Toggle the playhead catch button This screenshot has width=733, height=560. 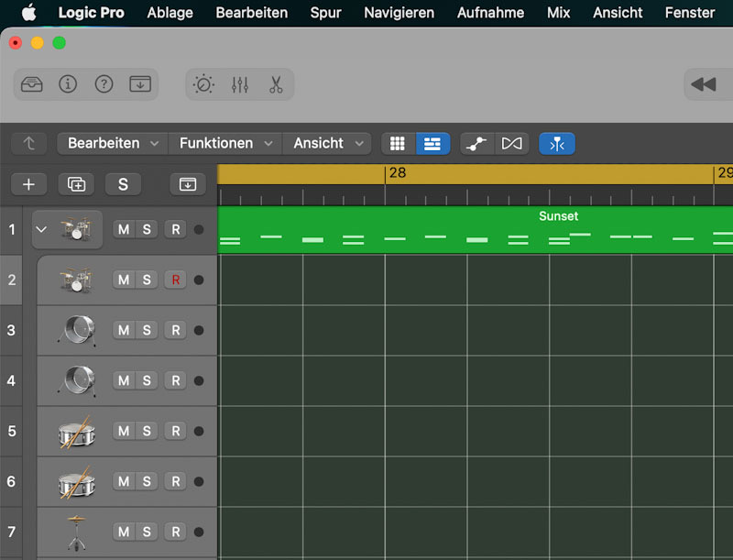[x=557, y=144]
